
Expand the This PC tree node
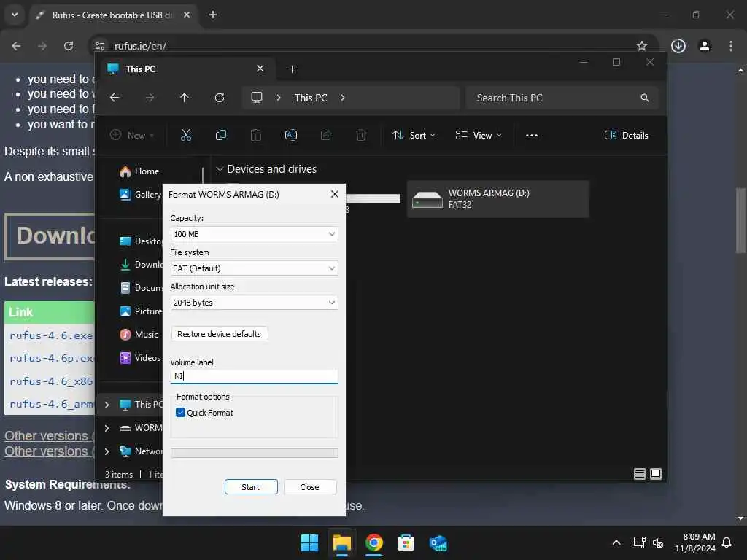click(107, 404)
